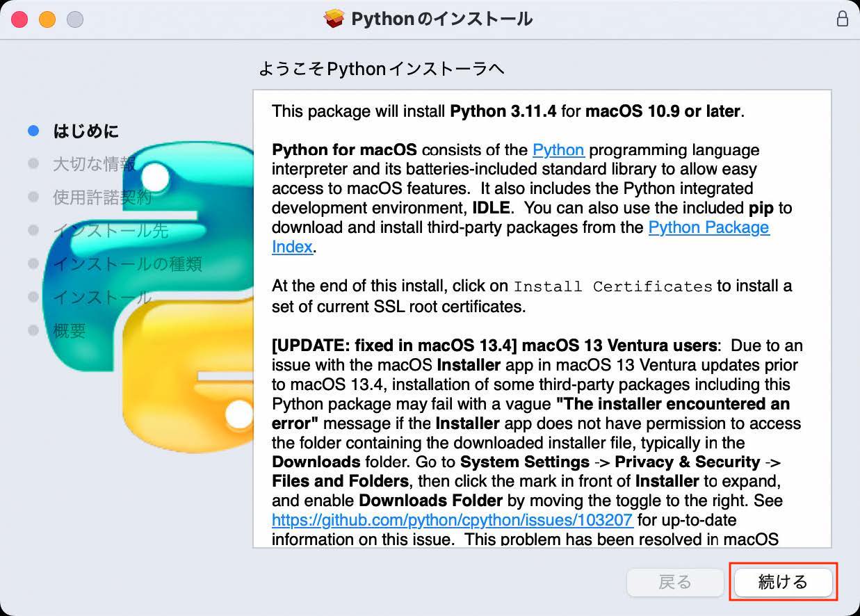860x616 pixels.
Task: Open the Python hyperlink
Action: pos(558,150)
